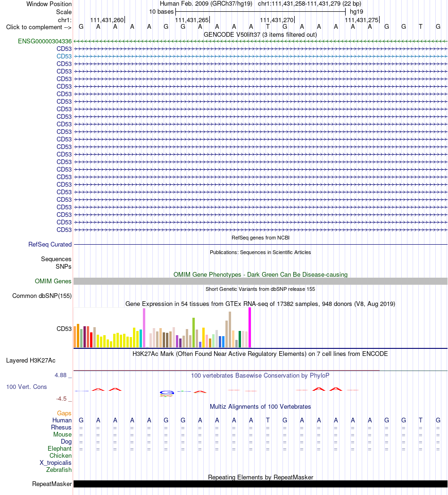Click the 'Click to complement -->' label

pyautogui.click(x=39, y=27)
